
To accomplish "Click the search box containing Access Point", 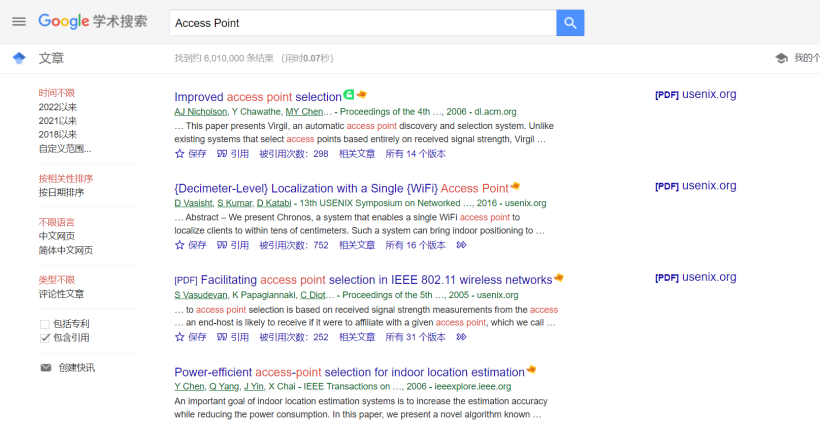I will click(x=362, y=23).
